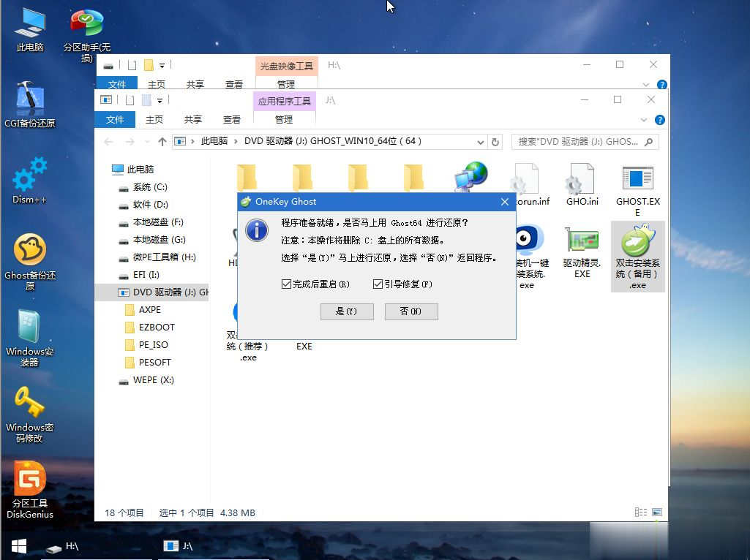Launch 分区助手(无损) desktop shortcut
This screenshot has height=560, width=750.
[86, 34]
